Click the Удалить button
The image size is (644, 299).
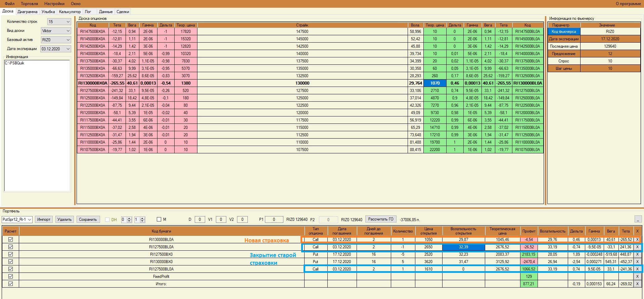pos(64,219)
